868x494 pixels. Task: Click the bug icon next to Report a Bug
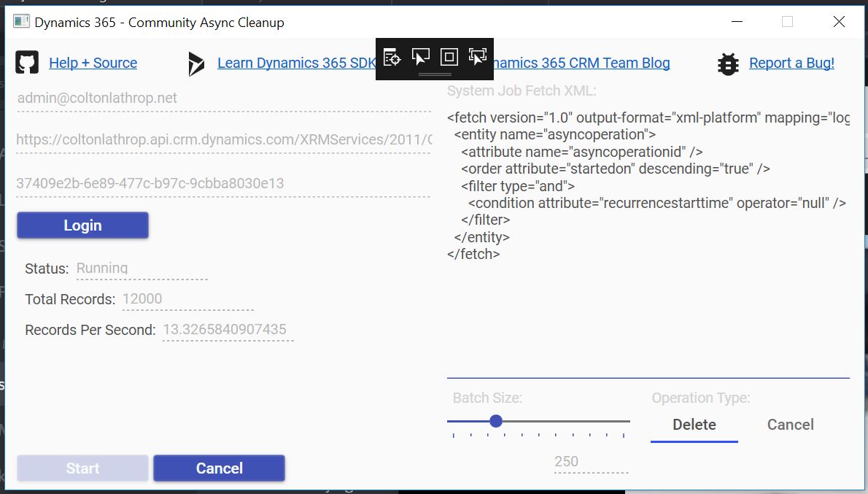[x=727, y=63]
